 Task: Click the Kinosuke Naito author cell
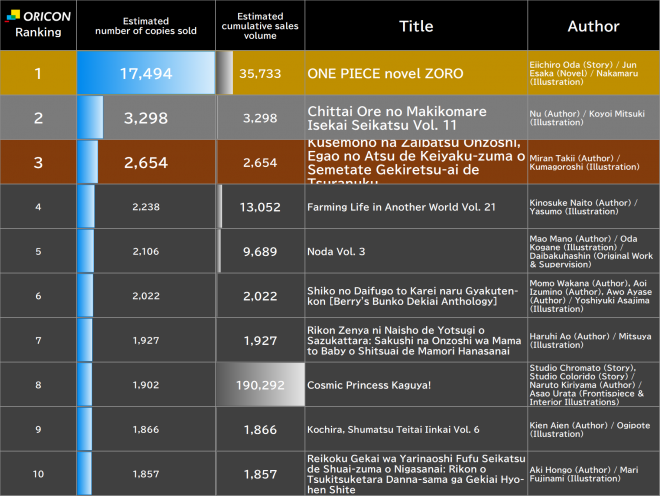point(593,207)
